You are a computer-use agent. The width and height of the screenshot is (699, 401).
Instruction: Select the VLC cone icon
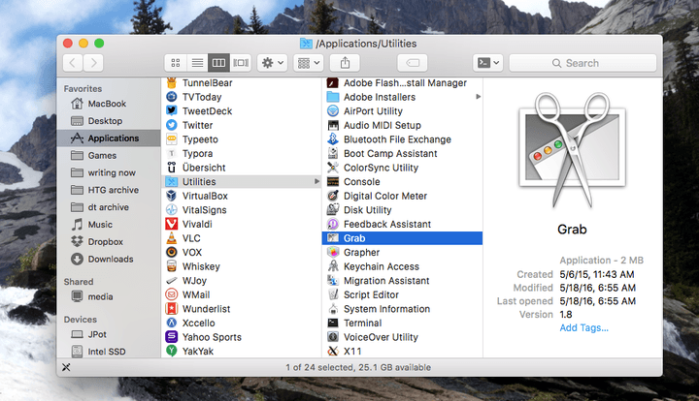(172, 238)
